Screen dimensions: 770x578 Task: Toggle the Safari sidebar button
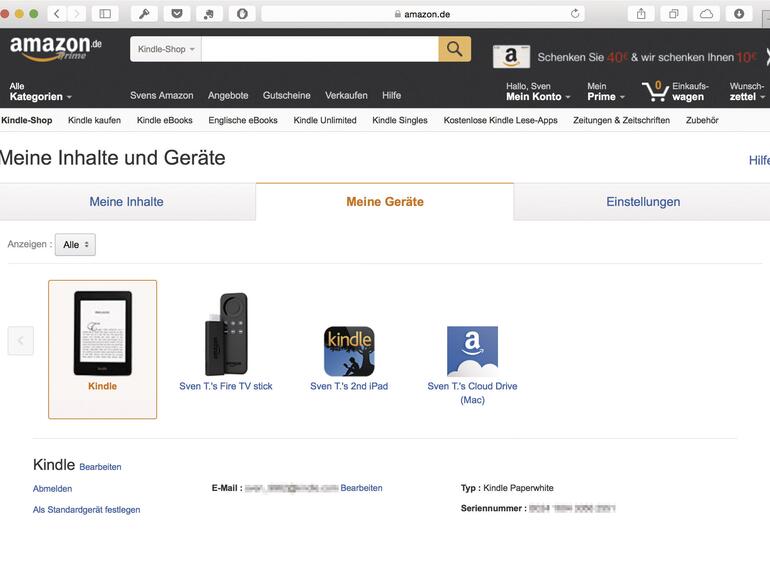tap(105, 14)
